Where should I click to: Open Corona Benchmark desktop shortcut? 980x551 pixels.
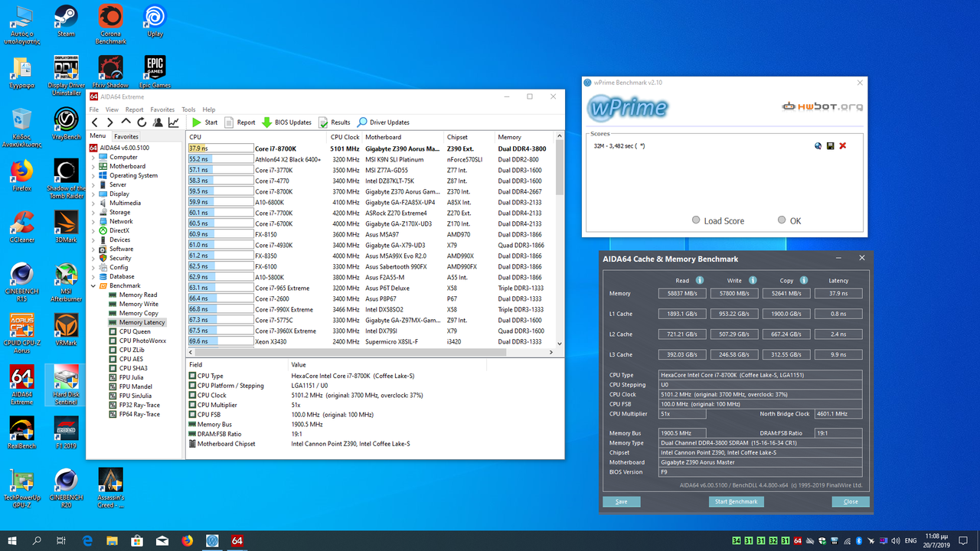pos(110,24)
